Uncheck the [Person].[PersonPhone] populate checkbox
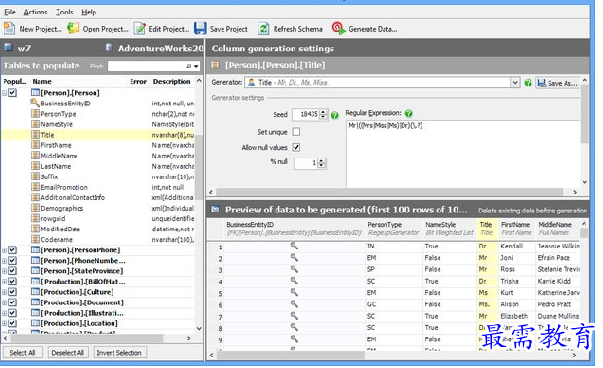 pyautogui.click(x=13, y=250)
